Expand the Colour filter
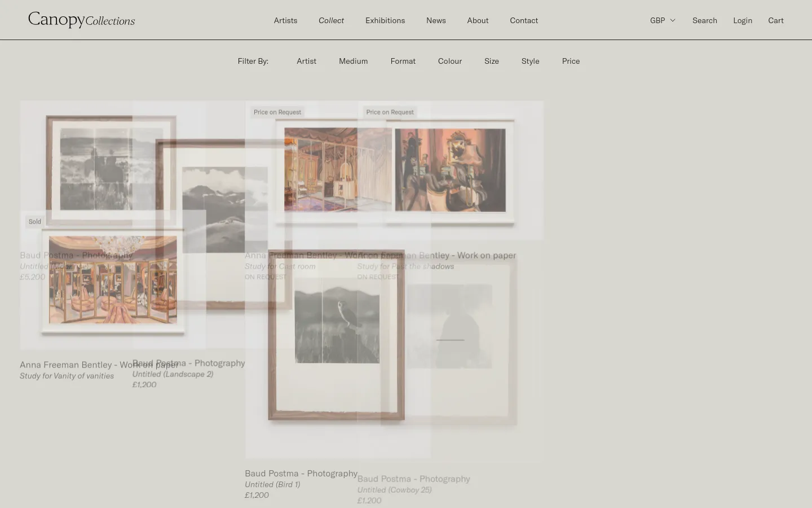This screenshot has height=508, width=812. pyautogui.click(x=450, y=61)
